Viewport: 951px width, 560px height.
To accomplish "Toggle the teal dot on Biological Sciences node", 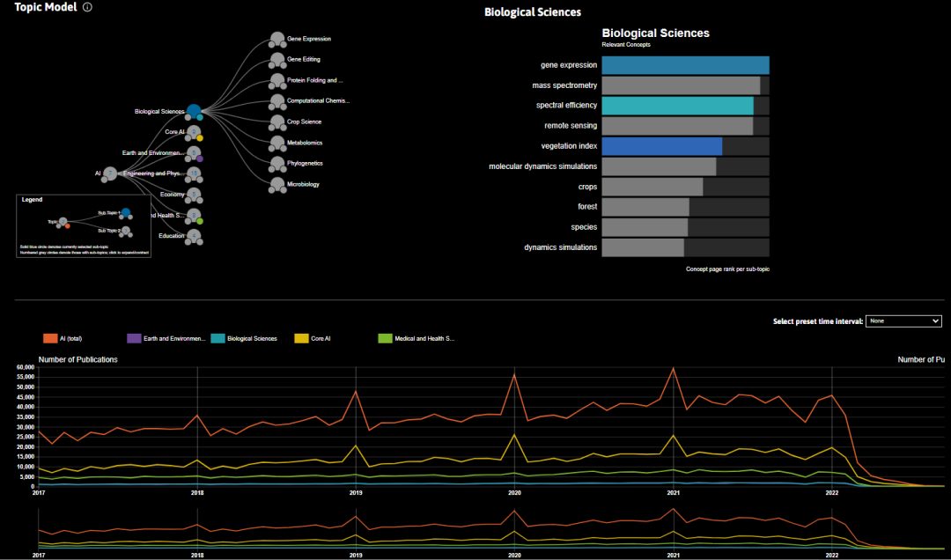I will (200, 117).
